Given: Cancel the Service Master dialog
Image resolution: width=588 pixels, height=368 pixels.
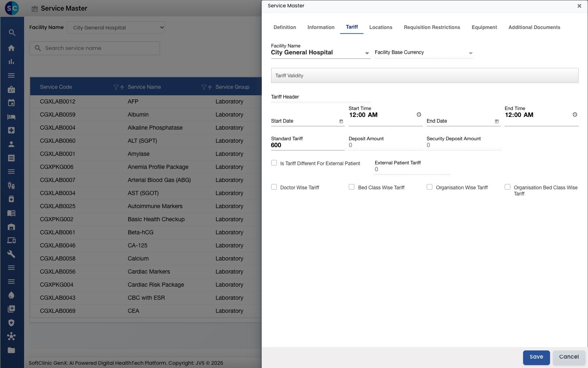Looking at the screenshot, I should coord(569,357).
